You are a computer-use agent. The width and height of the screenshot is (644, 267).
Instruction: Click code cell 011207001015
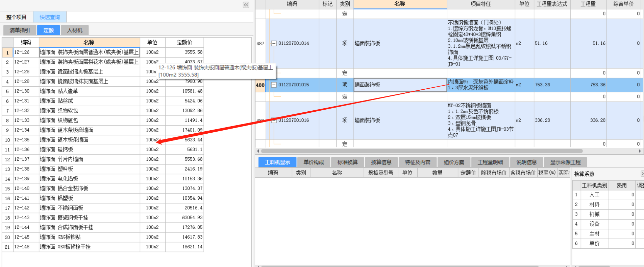click(294, 85)
